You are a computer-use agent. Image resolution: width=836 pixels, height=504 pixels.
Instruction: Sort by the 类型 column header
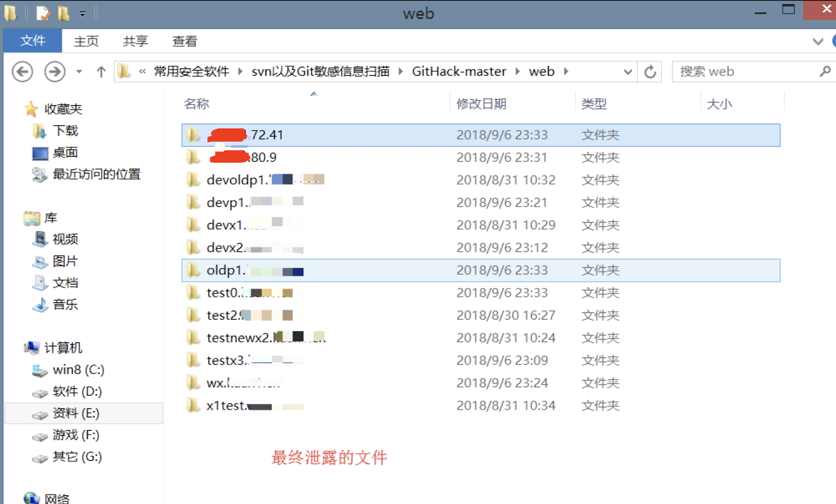pyautogui.click(x=594, y=104)
